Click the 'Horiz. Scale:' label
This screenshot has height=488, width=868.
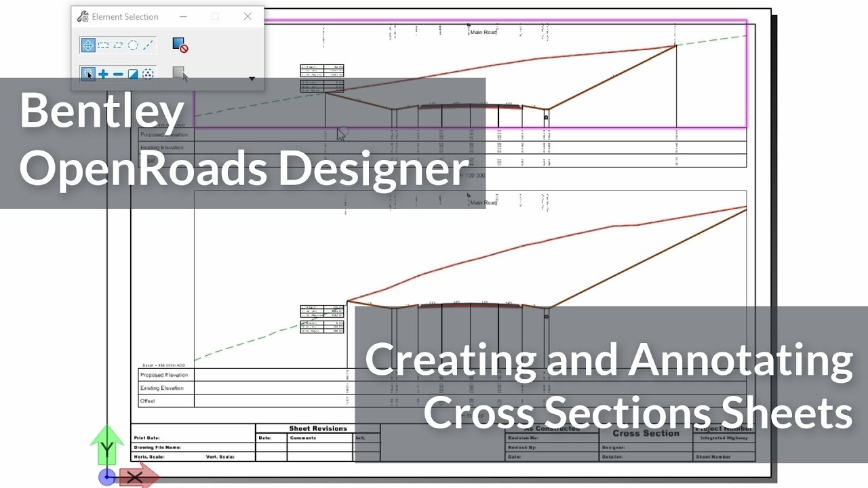(x=149, y=457)
